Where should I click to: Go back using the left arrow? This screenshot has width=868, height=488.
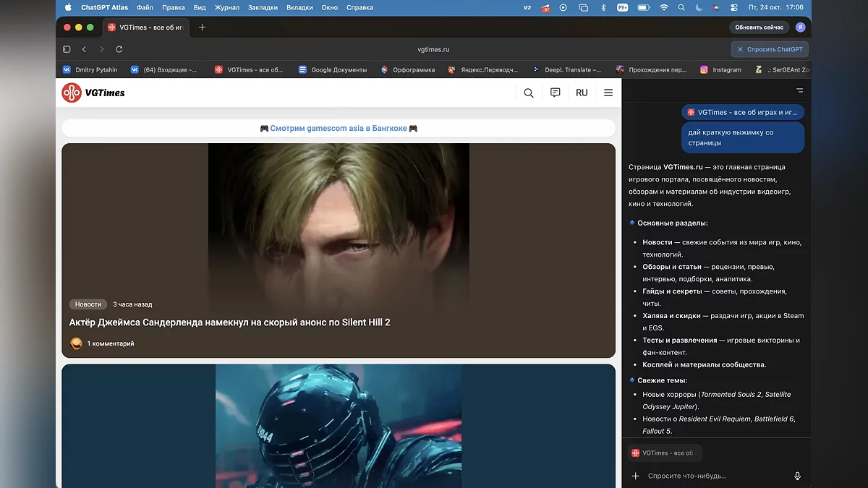[x=84, y=49]
